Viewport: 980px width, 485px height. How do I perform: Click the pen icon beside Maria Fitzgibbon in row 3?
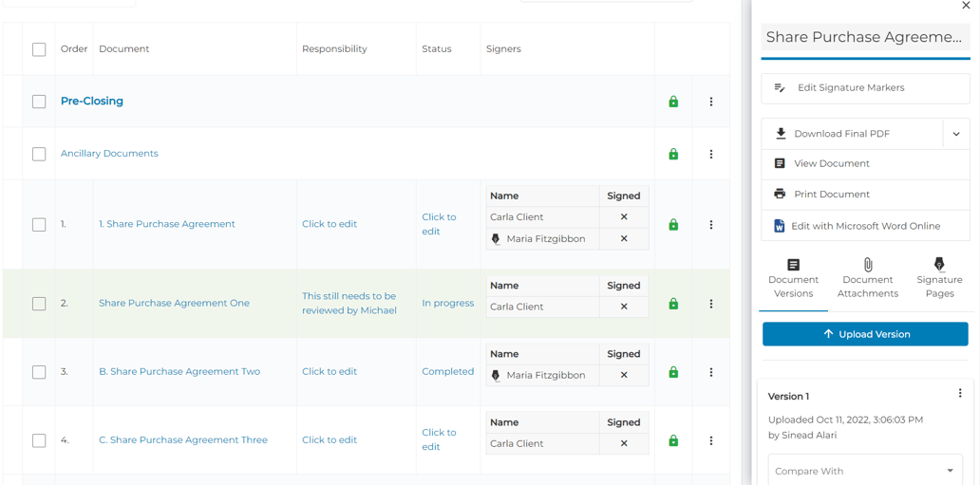(x=497, y=376)
